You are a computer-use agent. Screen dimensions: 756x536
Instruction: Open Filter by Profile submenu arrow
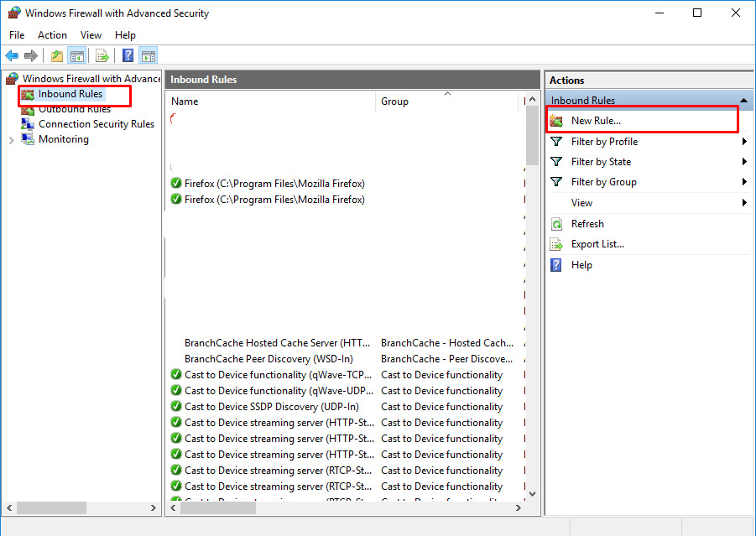click(x=744, y=142)
